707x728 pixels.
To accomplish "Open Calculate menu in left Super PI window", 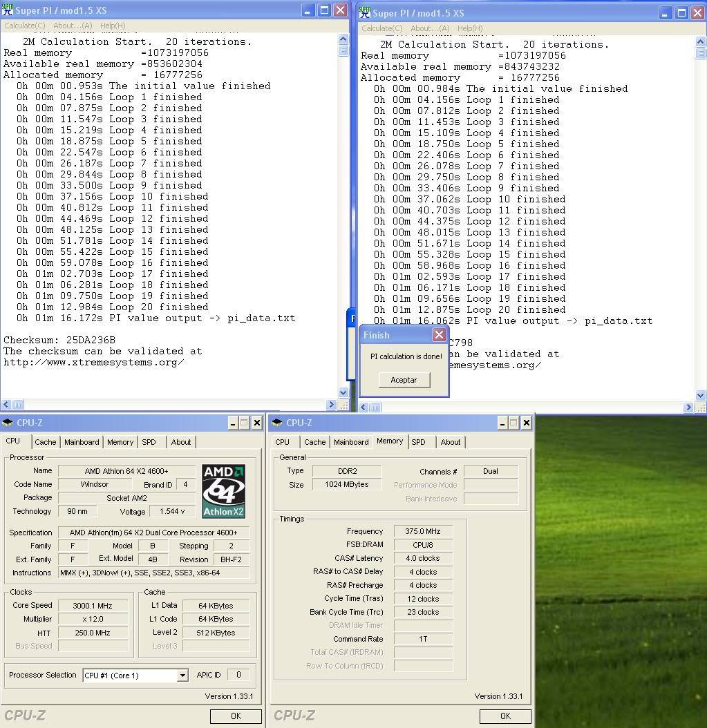I will [25, 26].
